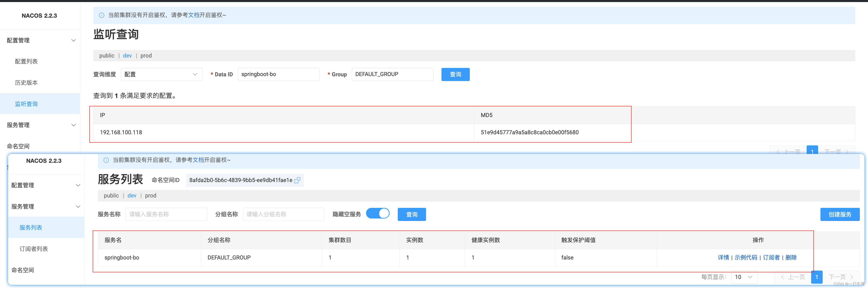Open 示例代码 link for springboot-bo
The height and width of the screenshot is (288, 868).
pyautogui.click(x=746, y=257)
